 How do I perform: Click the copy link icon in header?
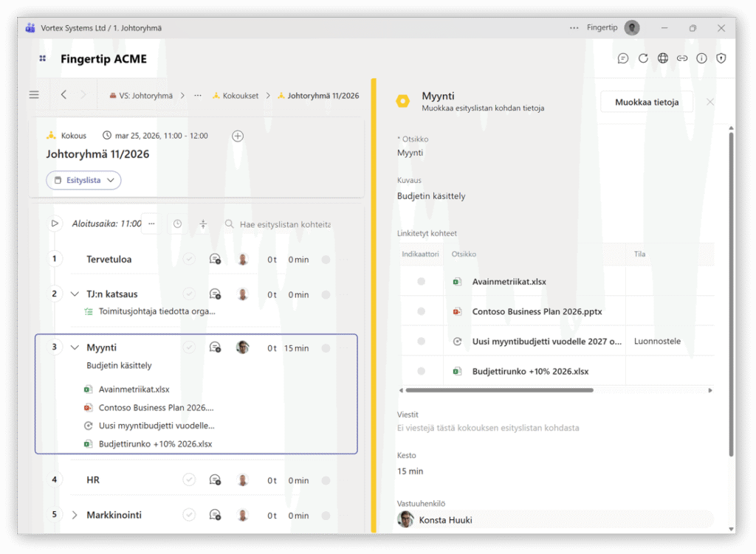click(x=682, y=58)
